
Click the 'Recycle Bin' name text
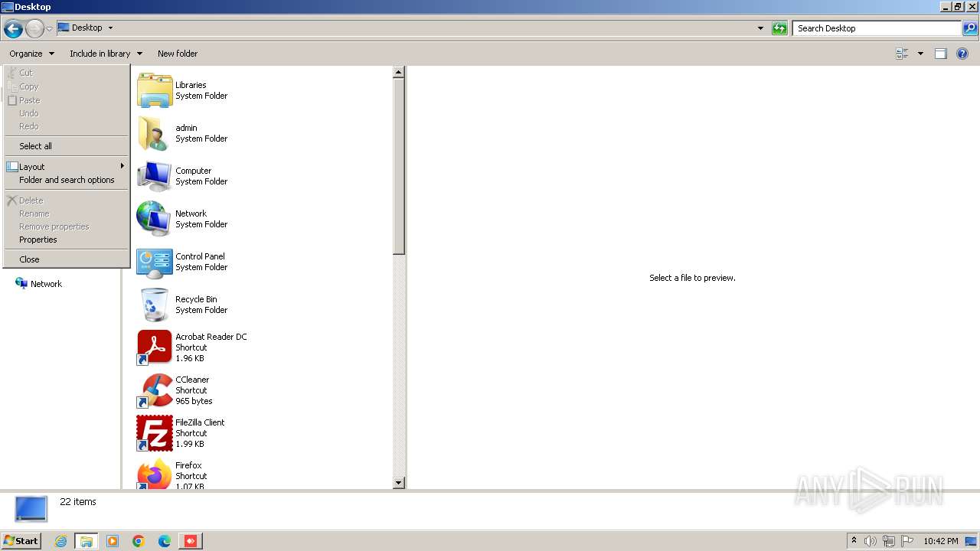[x=196, y=299]
